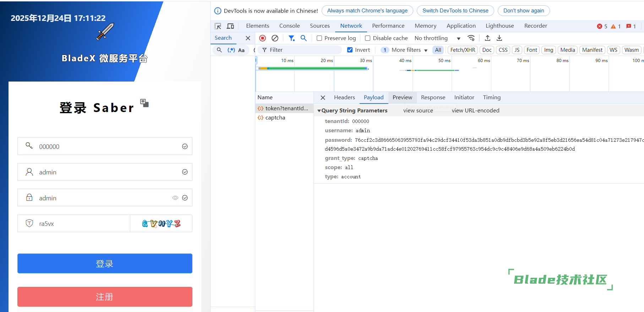644x312 pixels.
Task: Click the view URL-encoded link
Action: (475, 111)
